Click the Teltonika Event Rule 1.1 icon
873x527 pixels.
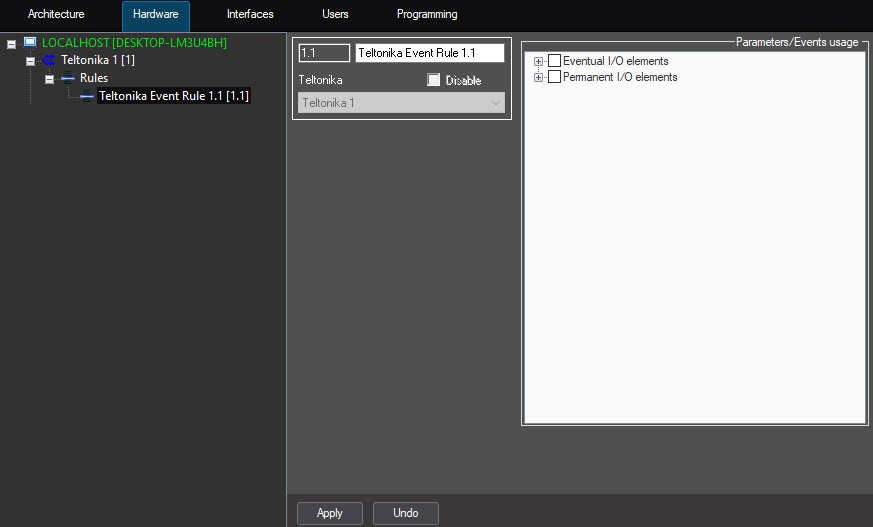tap(87, 96)
